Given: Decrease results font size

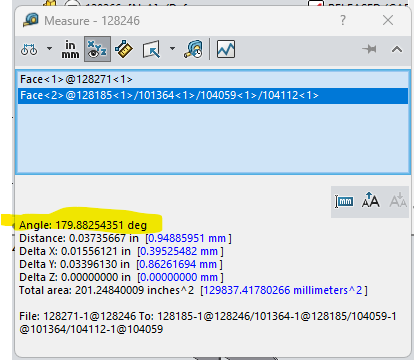Looking at the screenshot, I should (x=398, y=201).
